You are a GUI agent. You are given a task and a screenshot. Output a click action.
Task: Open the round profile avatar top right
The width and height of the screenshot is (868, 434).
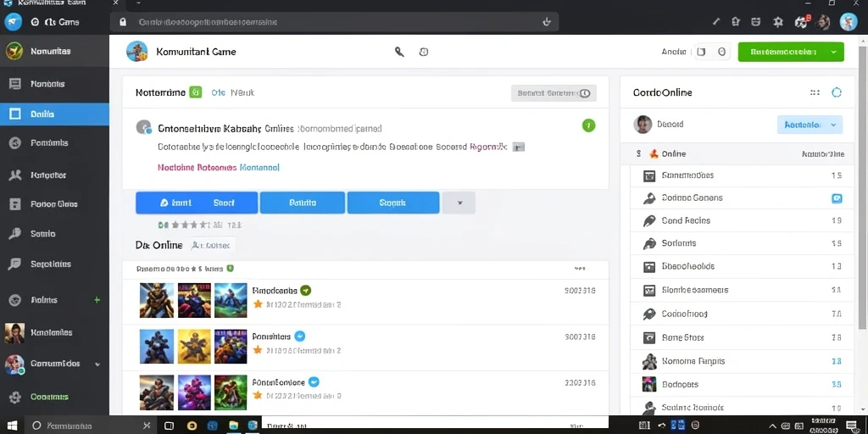[x=849, y=22]
